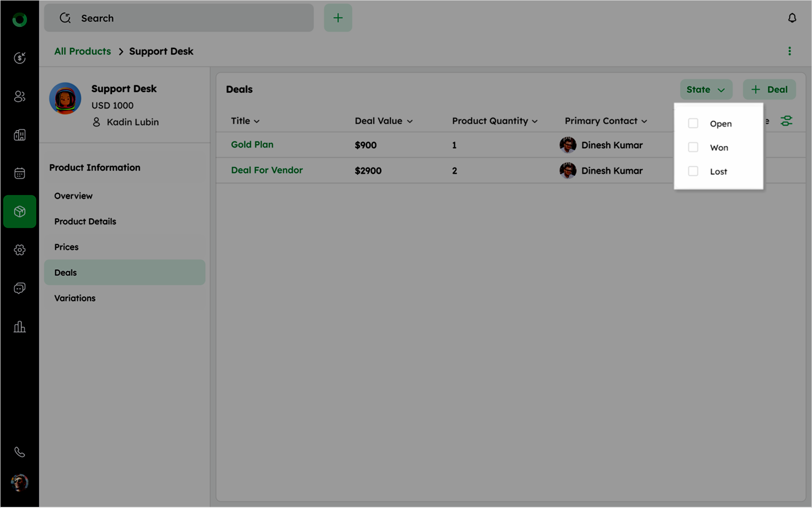
Task: Click the add Deal button
Action: pos(769,90)
